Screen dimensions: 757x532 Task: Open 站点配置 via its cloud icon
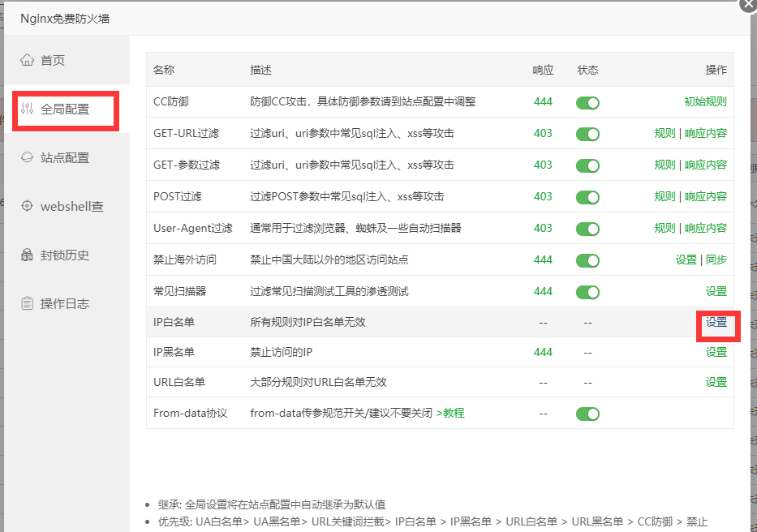point(28,157)
